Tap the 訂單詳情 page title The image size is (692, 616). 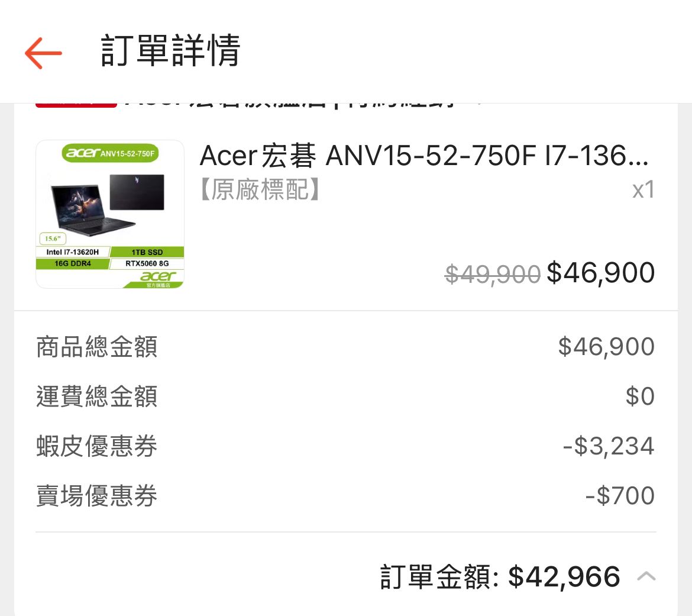coord(170,51)
